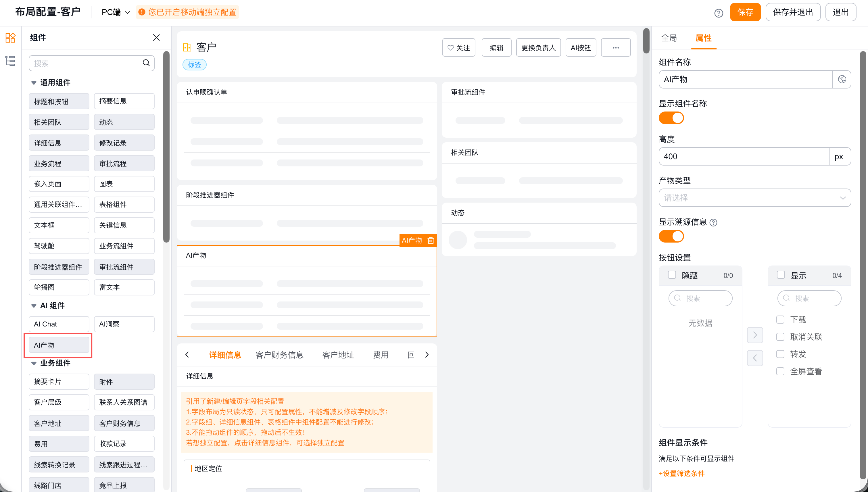Check the 全屏查看 checkbox
Image resolution: width=868 pixels, height=492 pixels.
coord(780,371)
